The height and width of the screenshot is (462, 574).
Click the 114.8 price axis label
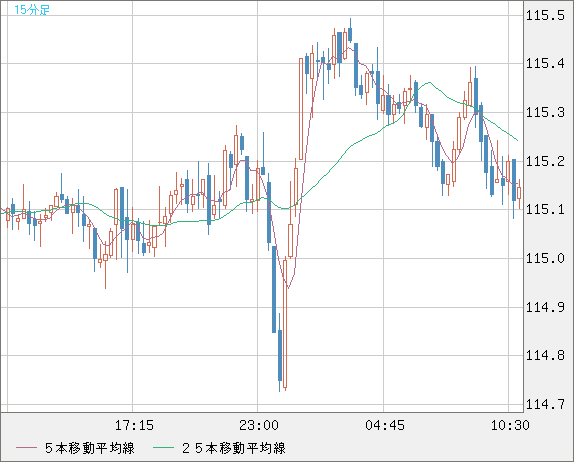(x=545, y=355)
